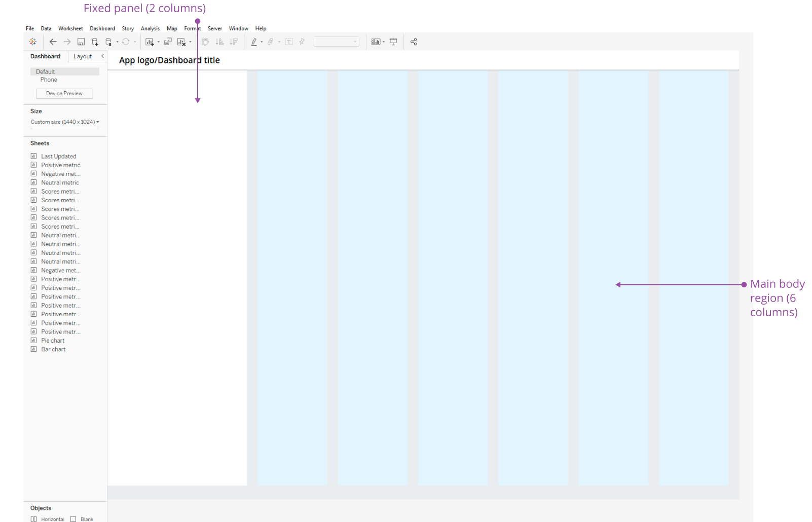Add a Blank object to the dashboard
This screenshot has height=522, width=812.
coord(83,518)
